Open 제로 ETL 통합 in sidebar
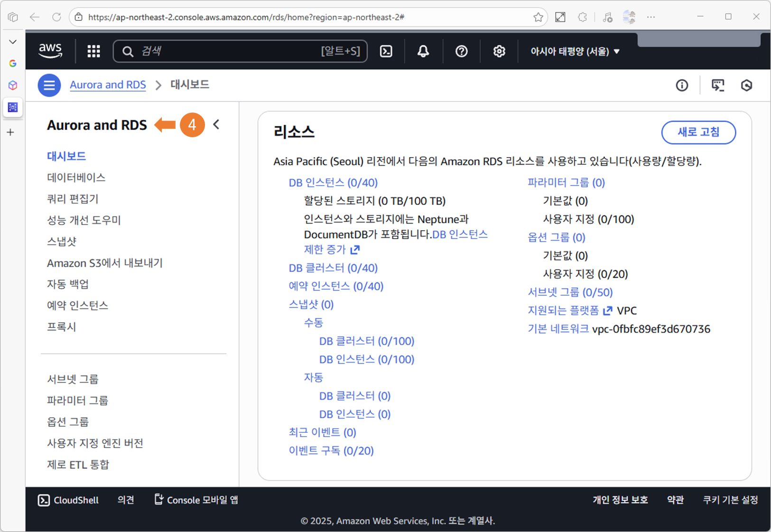The image size is (771, 532). click(x=78, y=465)
